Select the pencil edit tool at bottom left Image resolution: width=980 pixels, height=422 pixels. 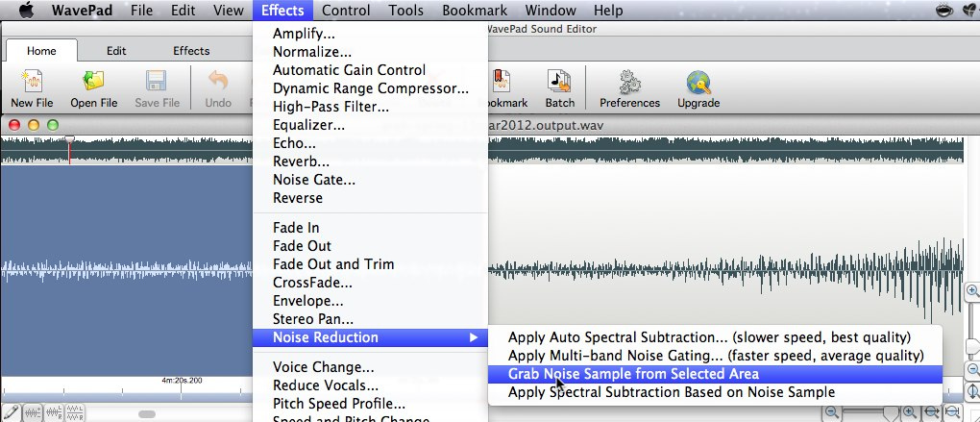(11, 412)
